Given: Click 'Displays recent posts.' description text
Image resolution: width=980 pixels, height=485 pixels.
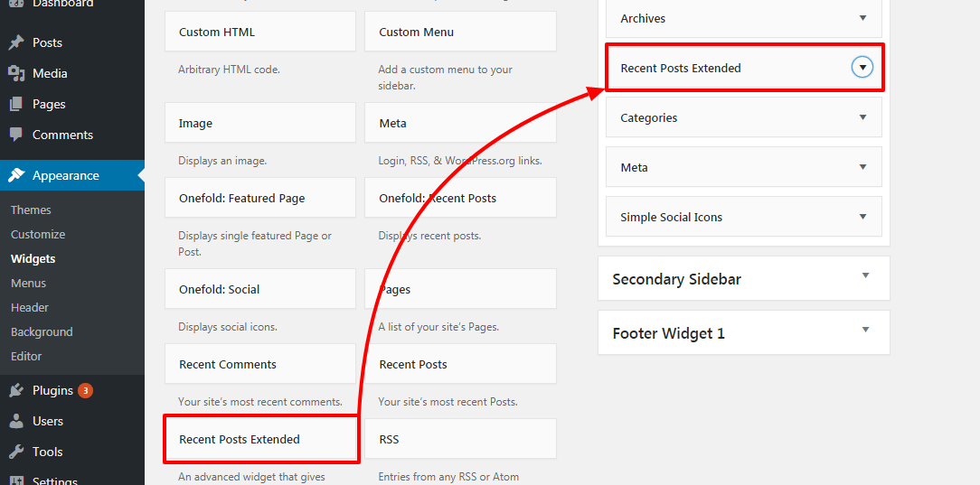Looking at the screenshot, I should [429, 236].
